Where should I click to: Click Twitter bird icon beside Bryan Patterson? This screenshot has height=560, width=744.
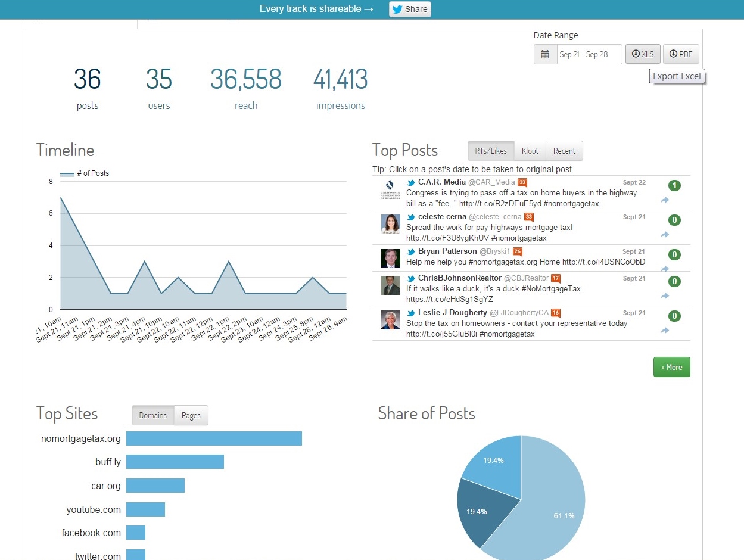411,252
